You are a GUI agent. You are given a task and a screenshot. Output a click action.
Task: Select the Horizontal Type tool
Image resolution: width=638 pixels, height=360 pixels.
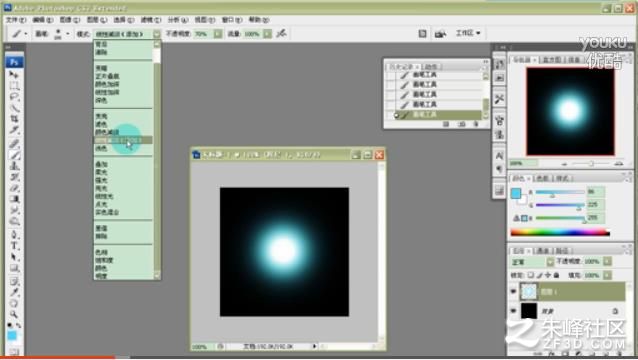[x=14, y=246]
